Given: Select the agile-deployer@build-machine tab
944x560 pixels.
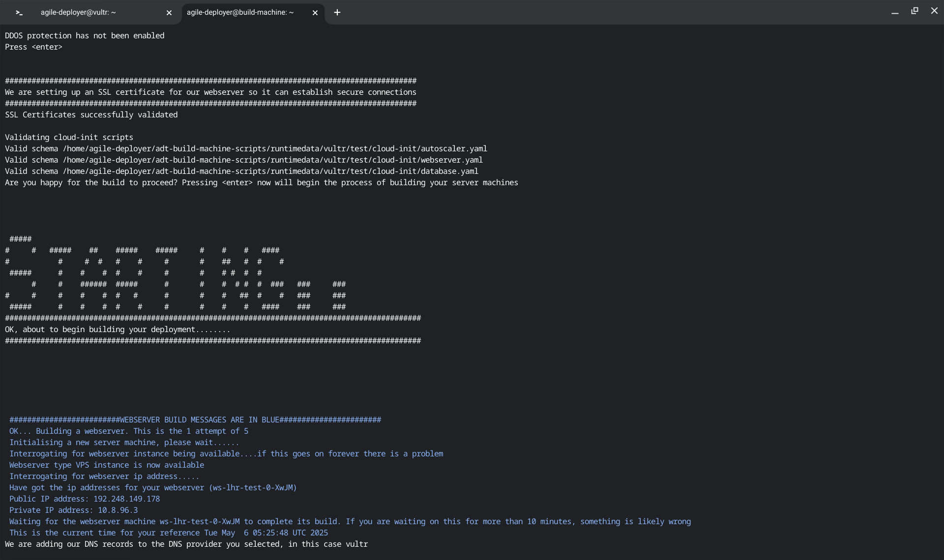Looking at the screenshot, I should point(240,13).
